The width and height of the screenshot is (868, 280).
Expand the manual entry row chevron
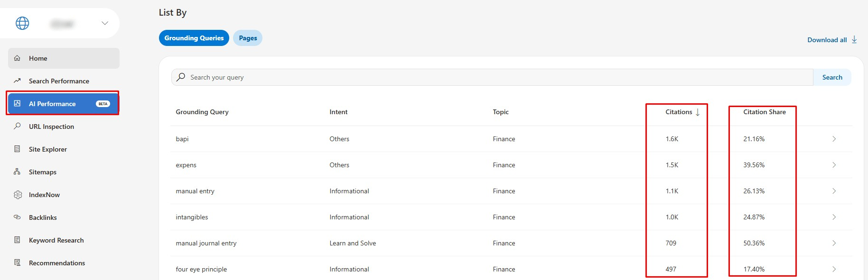click(x=834, y=191)
